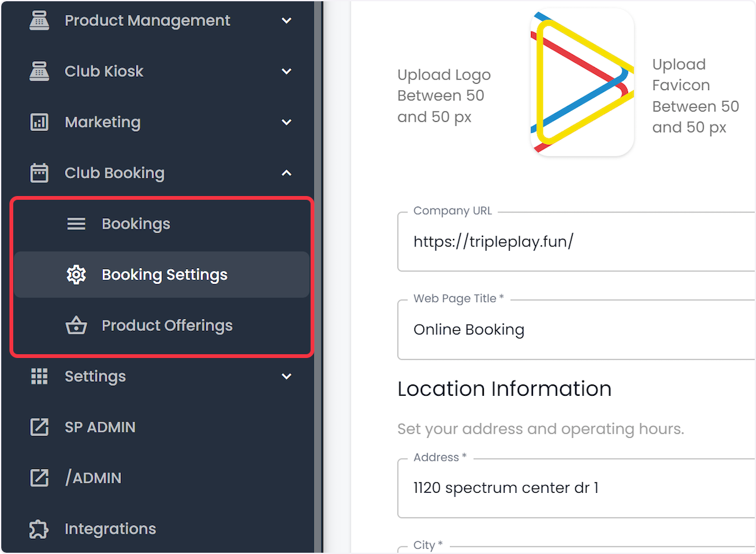Collapse the Club Booking section chevron
Viewport: 756px width, 554px height.
point(287,173)
